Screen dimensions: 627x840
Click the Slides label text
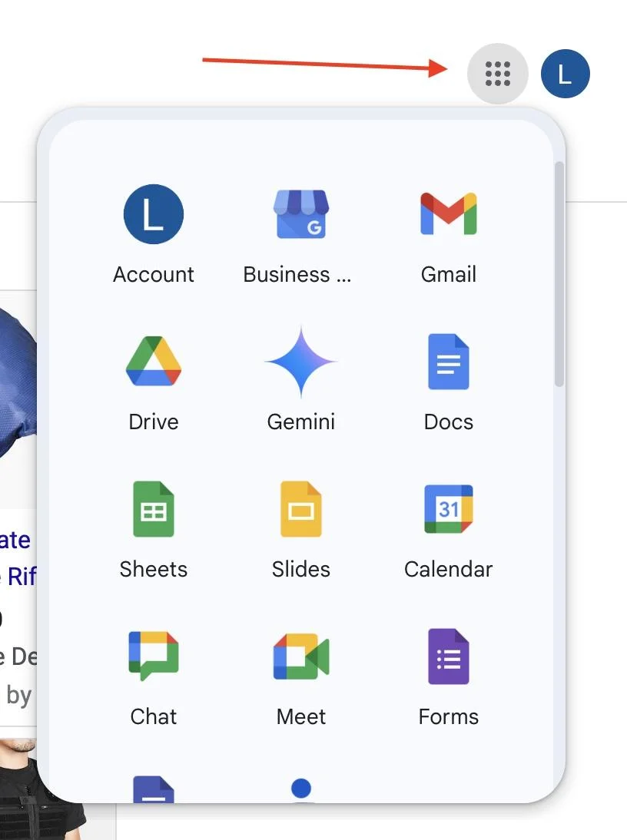pyautogui.click(x=301, y=569)
